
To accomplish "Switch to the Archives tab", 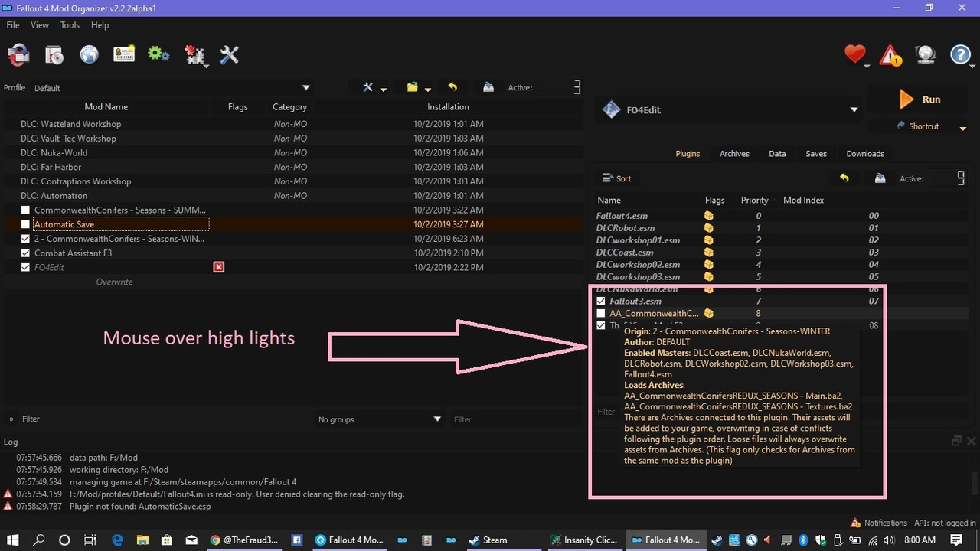I will (734, 154).
